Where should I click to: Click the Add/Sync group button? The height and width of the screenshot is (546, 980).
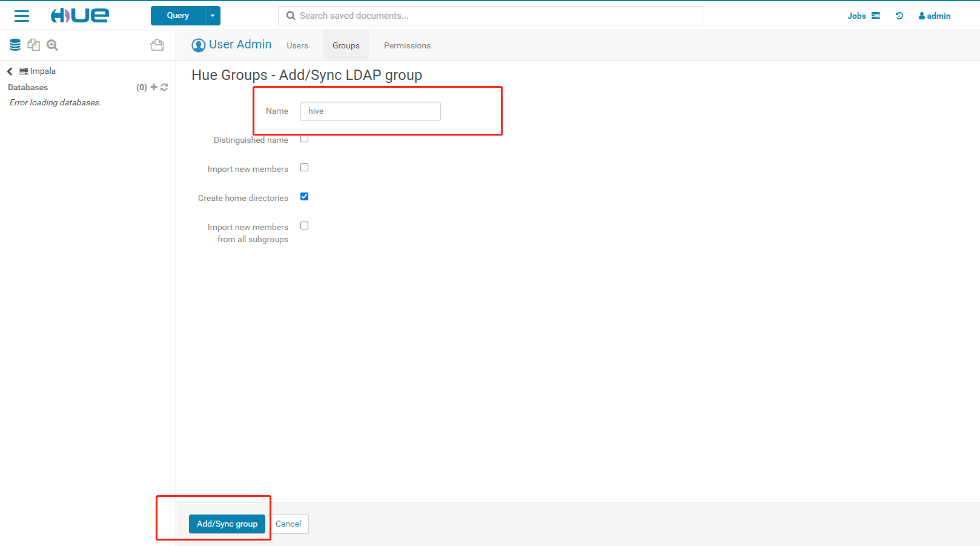227,524
